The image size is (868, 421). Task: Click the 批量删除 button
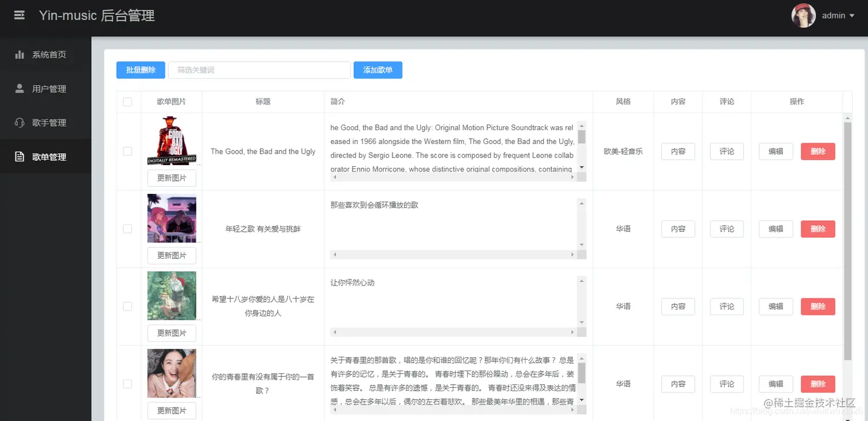(141, 70)
